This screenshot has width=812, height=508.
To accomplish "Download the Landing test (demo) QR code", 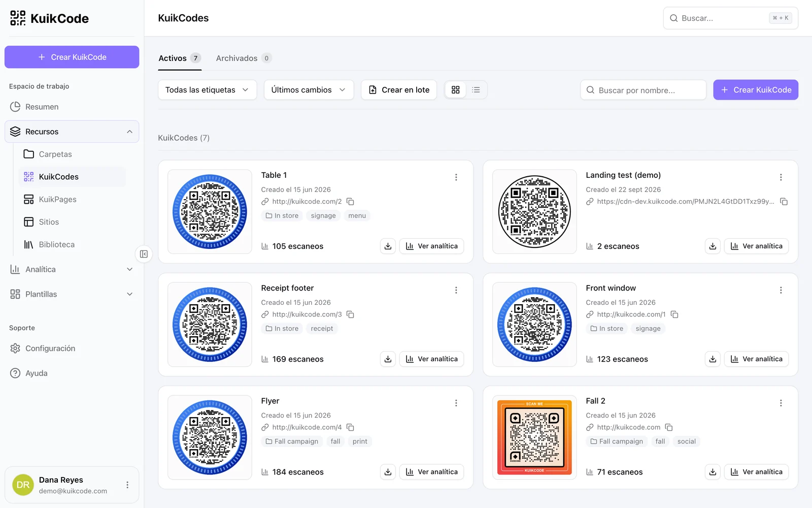I will click(x=713, y=246).
